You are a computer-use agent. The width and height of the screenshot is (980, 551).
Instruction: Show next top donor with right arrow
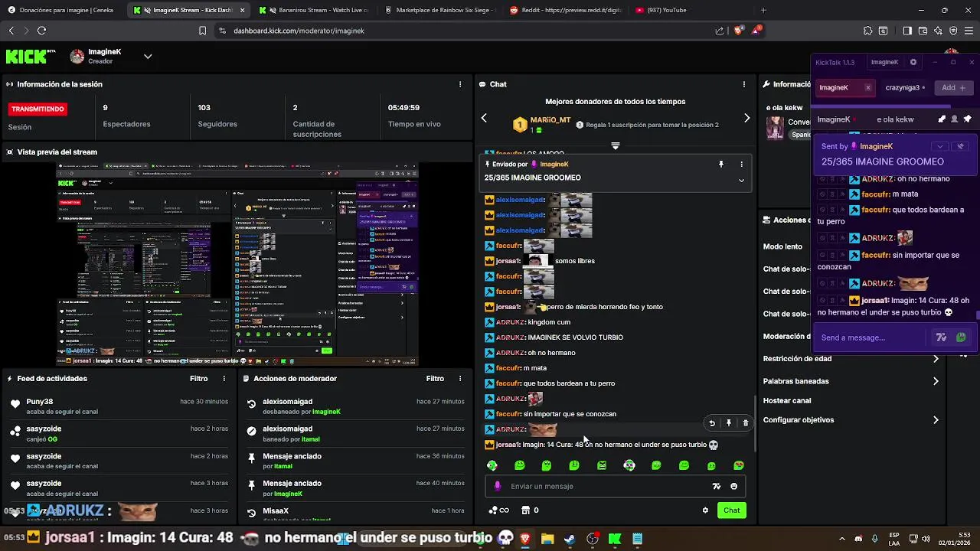747,118
